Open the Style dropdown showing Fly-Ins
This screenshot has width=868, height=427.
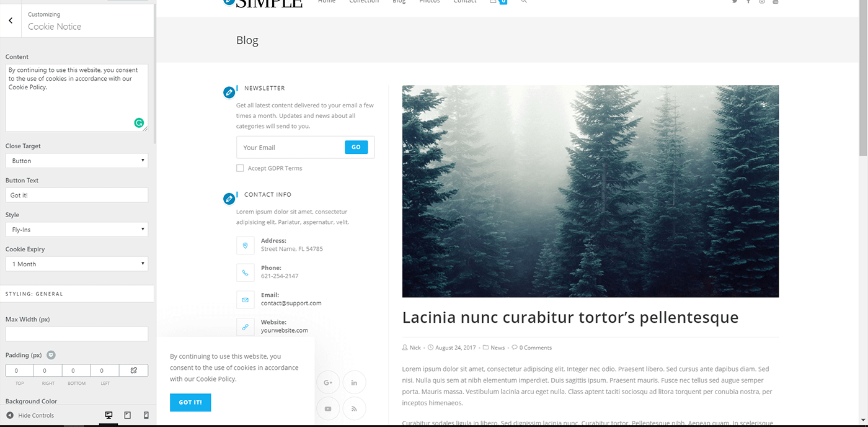pyautogui.click(x=77, y=230)
